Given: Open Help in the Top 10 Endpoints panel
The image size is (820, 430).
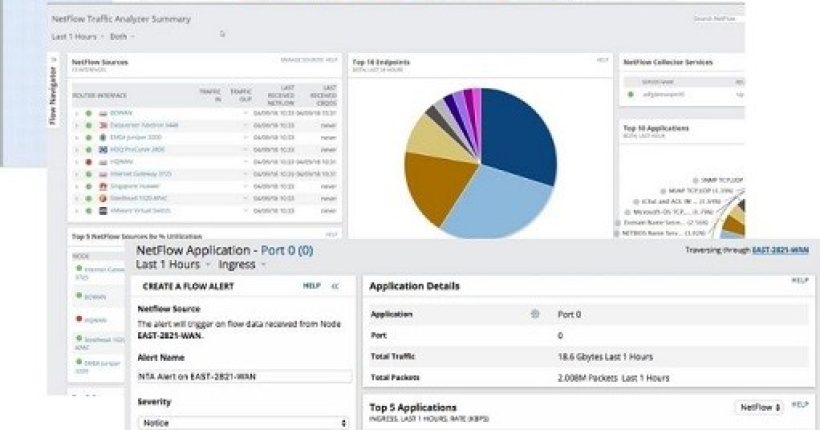Looking at the screenshot, I should [602, 60].
